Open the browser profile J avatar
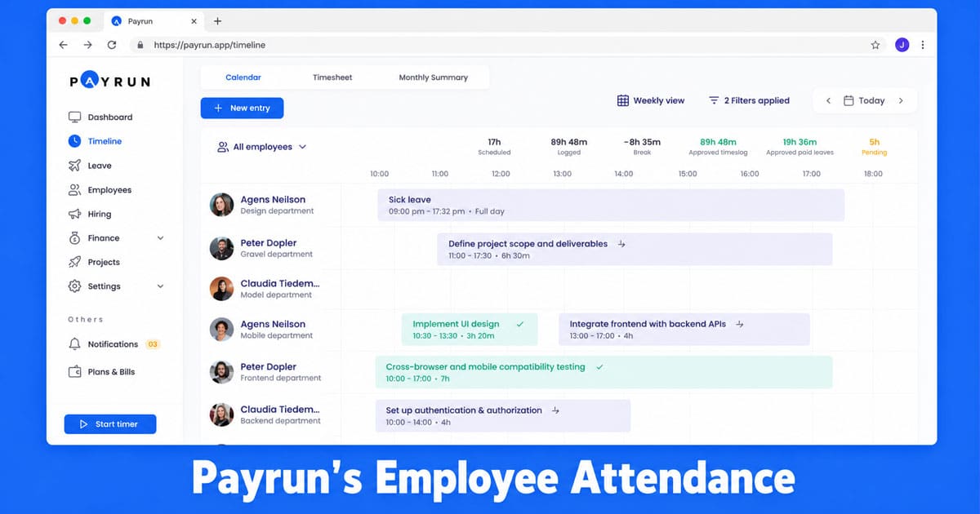Image resolution: width=980 pixels, height=514 pixels. [x=902, y=45]
